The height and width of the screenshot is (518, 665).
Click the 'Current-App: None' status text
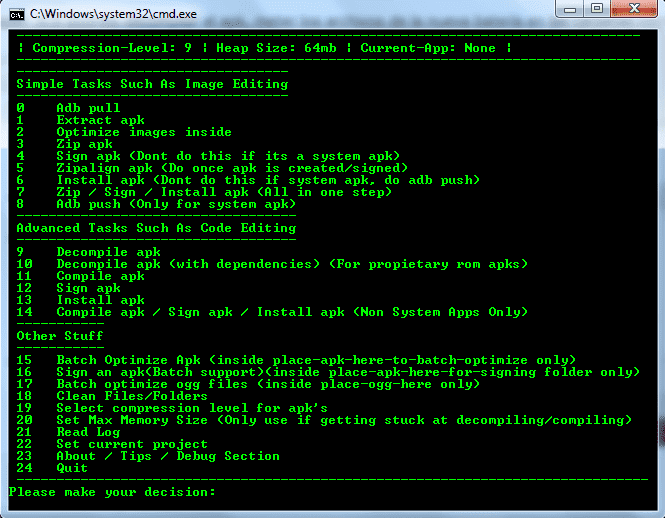coord(428,48)
